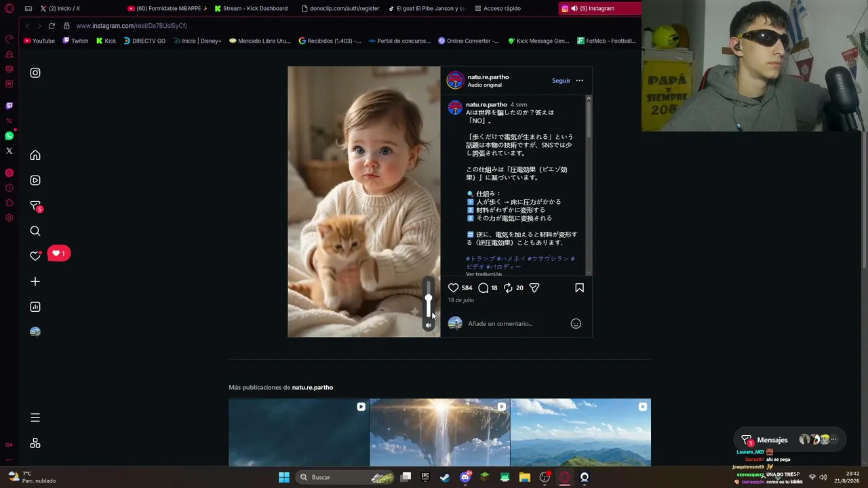Open comments on the reel

tap(484, 288)
